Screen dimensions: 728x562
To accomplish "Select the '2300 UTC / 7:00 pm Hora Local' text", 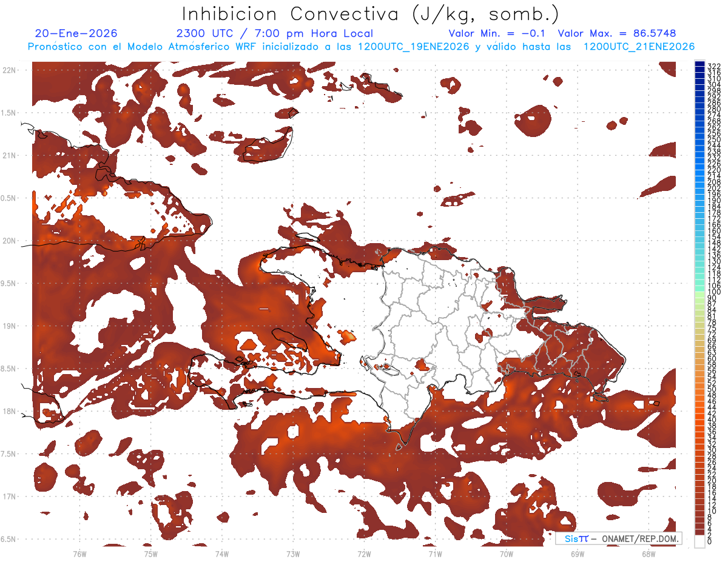I will click(274, 33).
